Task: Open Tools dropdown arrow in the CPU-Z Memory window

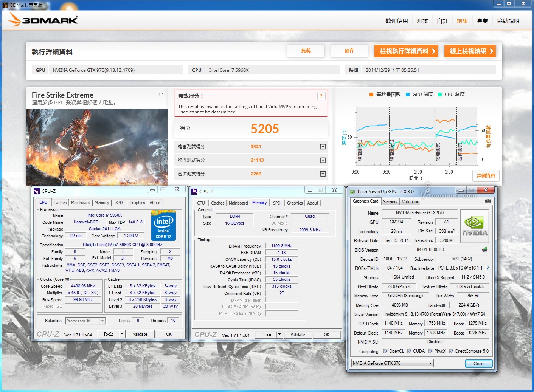Action: pos(279,335)
